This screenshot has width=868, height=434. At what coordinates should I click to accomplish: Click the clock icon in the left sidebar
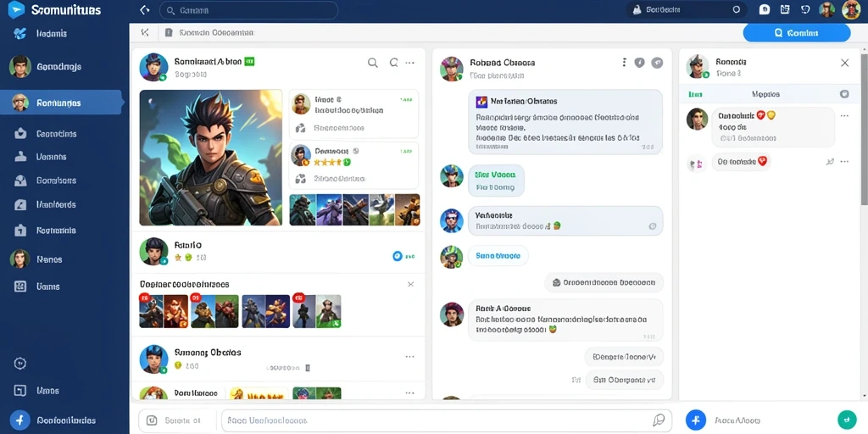[x=20, y=363]
